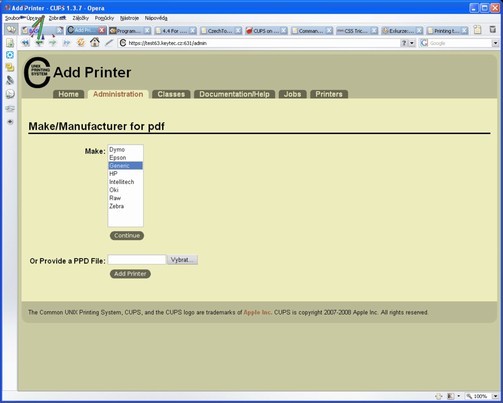Click the wand (pencil) icon in toolbar

(109, 43)
